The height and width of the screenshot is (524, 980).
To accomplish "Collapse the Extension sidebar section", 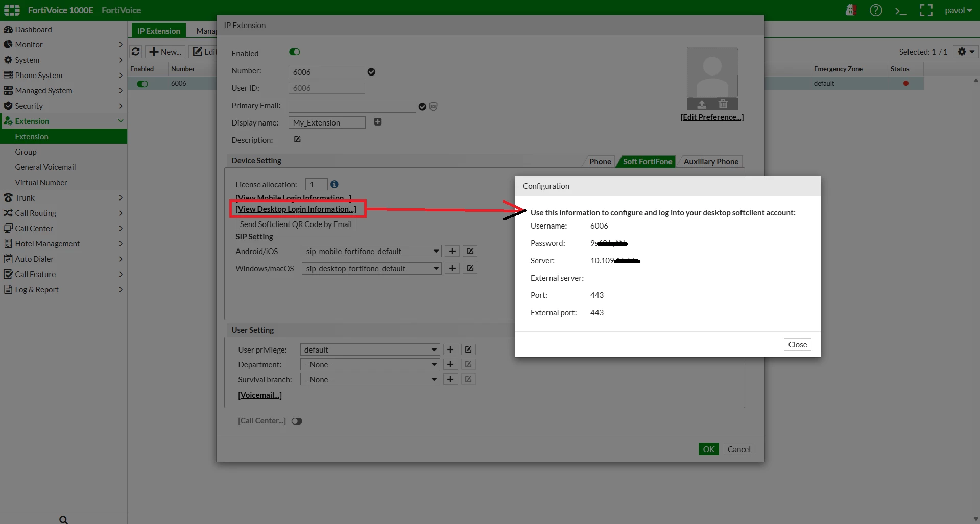I will [63, 121].
